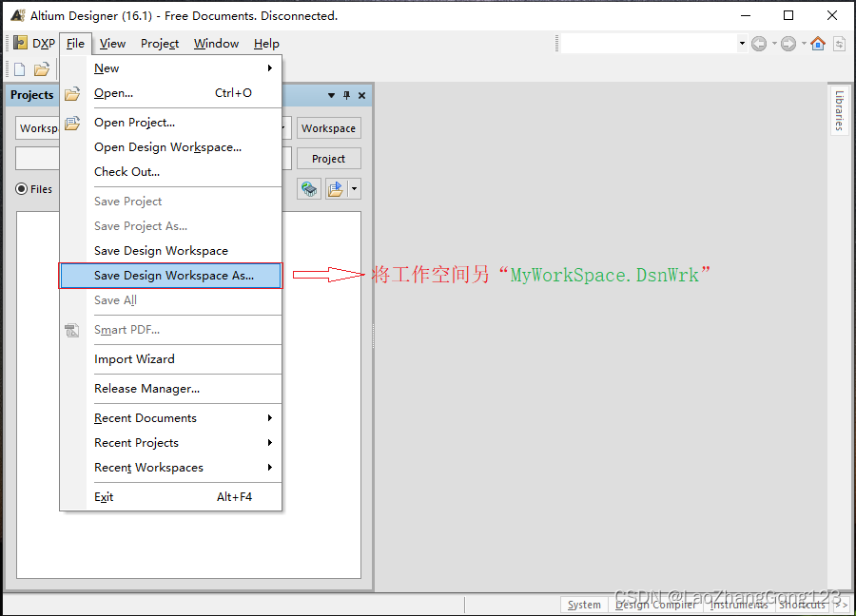
Task: Click the open folder toolbar icon
Action: tap(42, 69)
